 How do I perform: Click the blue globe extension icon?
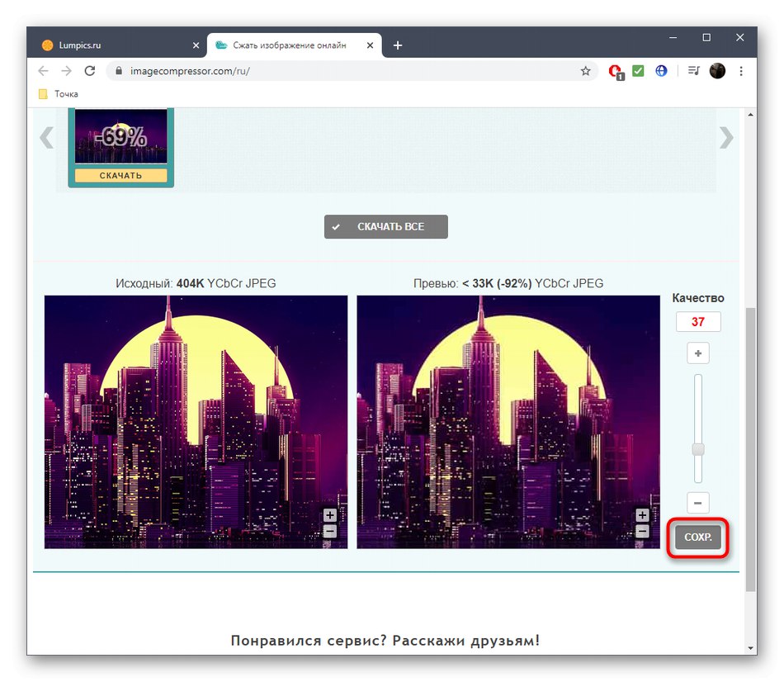pyautogui.click(x=661, y=71)
